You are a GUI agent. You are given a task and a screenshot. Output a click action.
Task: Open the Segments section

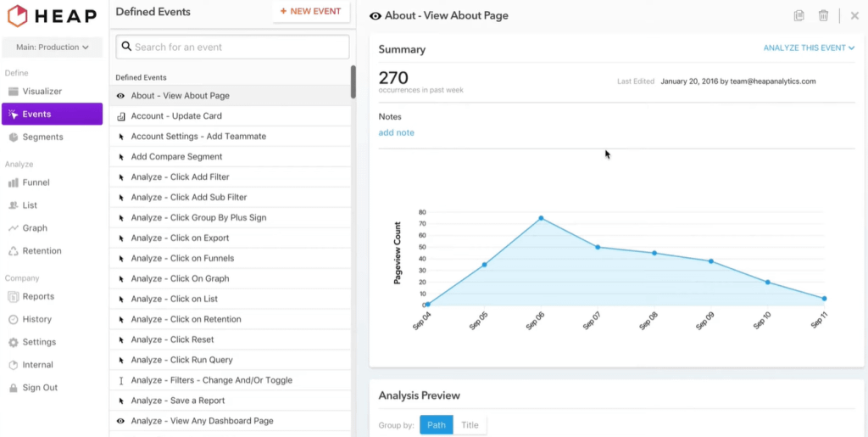coord(42,137)
